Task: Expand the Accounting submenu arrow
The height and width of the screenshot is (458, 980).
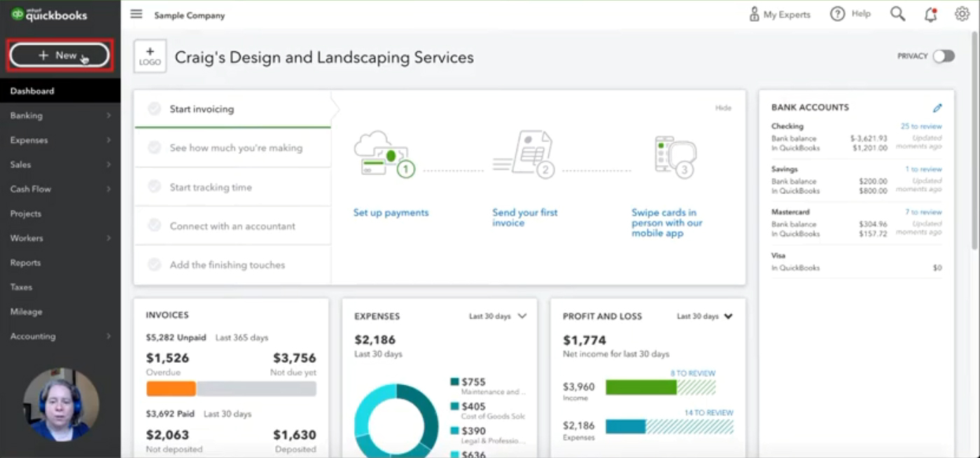Action: click(108, 336)
